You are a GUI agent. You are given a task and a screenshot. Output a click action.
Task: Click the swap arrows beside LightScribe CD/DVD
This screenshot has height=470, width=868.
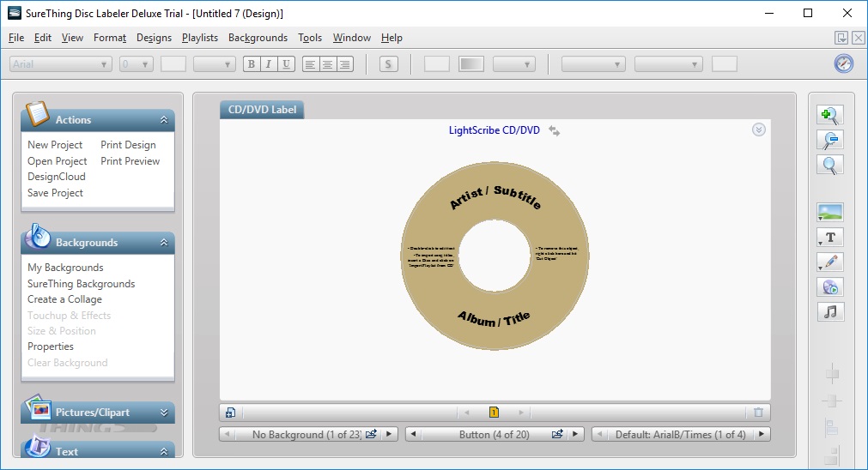pyautogui.click(x=554, y=130)
